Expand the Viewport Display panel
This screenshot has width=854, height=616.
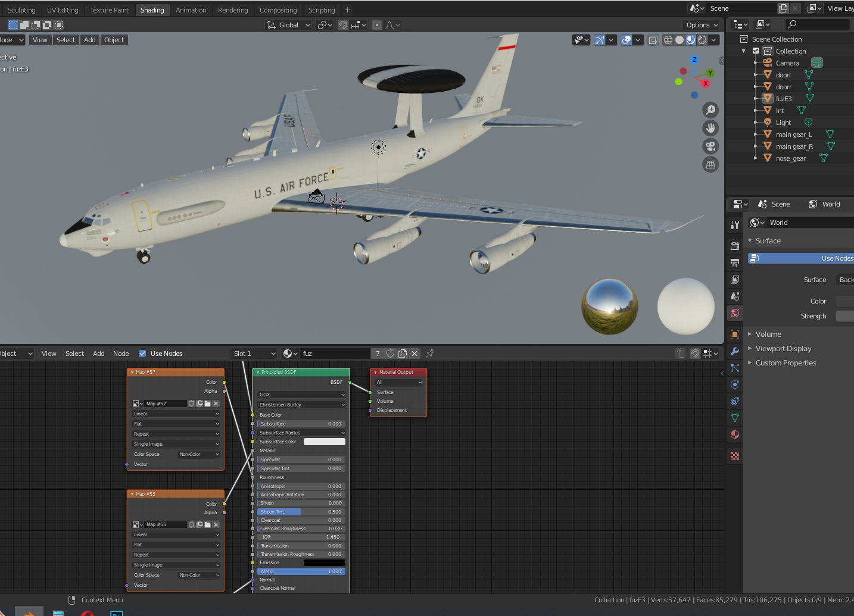point(783,349)
